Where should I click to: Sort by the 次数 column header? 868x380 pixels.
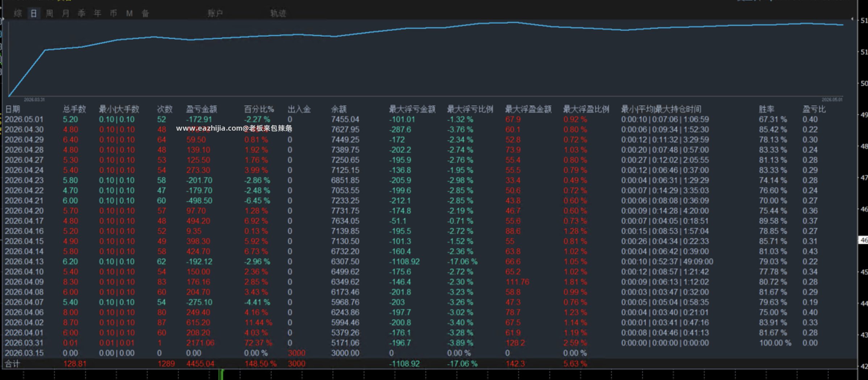(165, 109)
